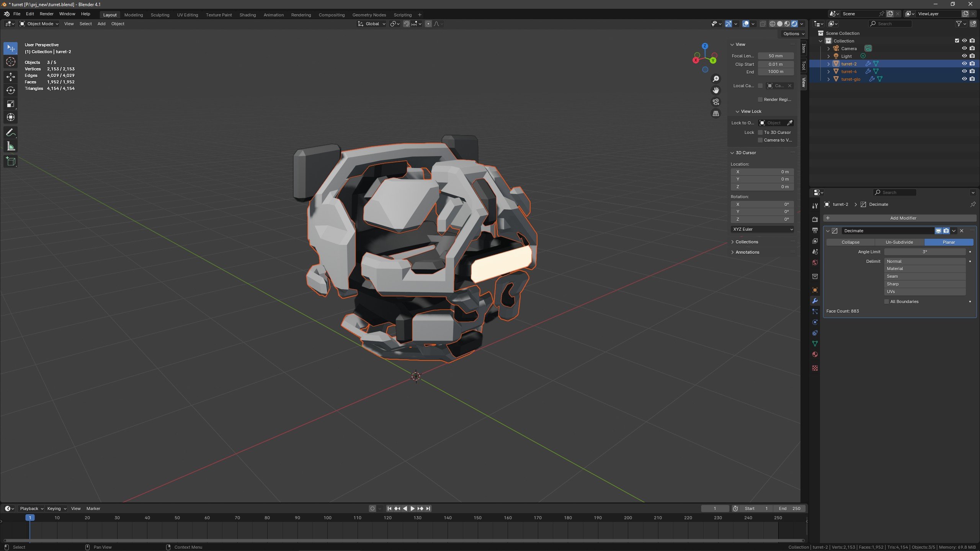Click the eyedropper for Lock to Object
980x551 pixels.
point(789,123)
